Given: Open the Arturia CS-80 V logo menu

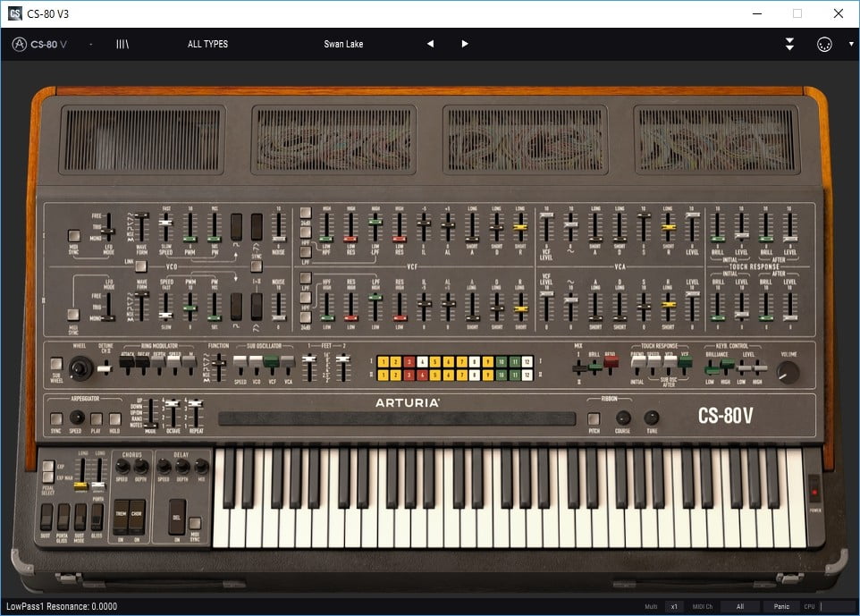Looking at the screenshot, I should [x=39, y=45].
